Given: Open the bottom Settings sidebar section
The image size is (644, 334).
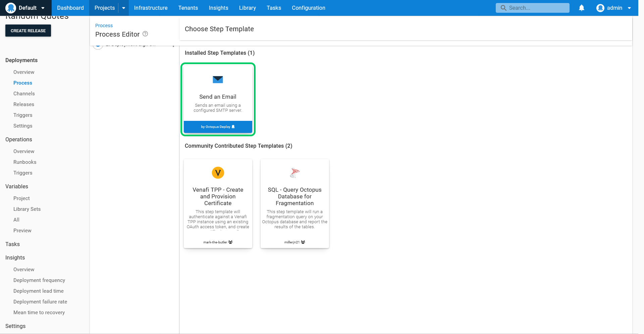Looking at the screenshot, I should [x=15, y=326].
